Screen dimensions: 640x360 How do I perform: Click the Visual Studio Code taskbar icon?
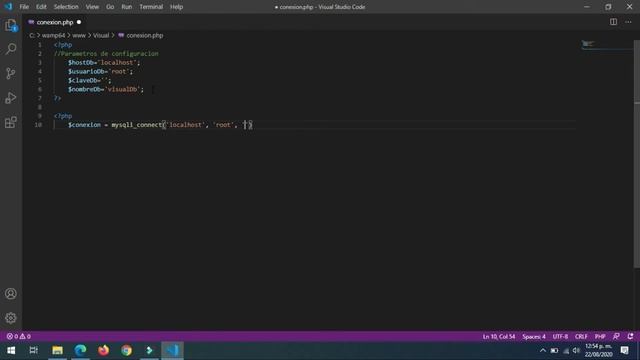(x=172, y=351)
